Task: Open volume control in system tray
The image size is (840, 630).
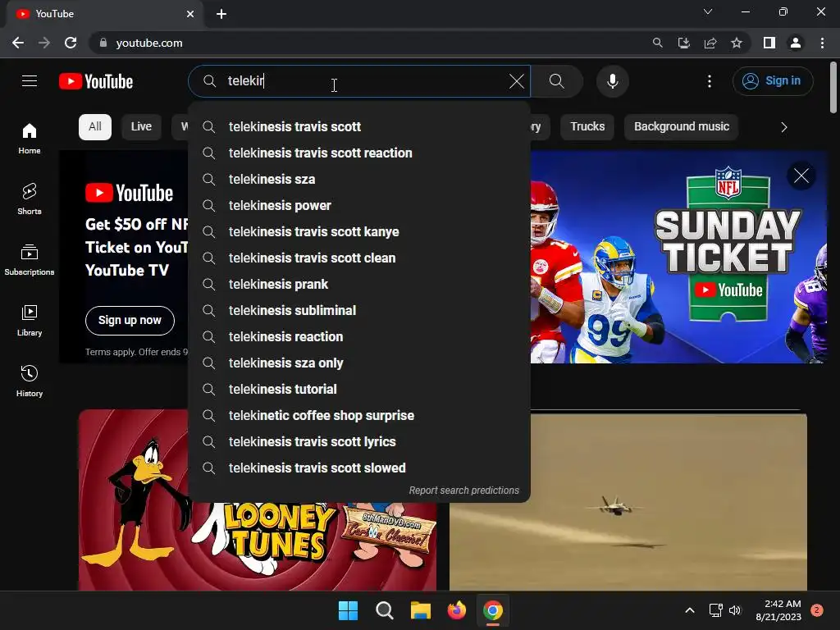Action: click(735, 610)
